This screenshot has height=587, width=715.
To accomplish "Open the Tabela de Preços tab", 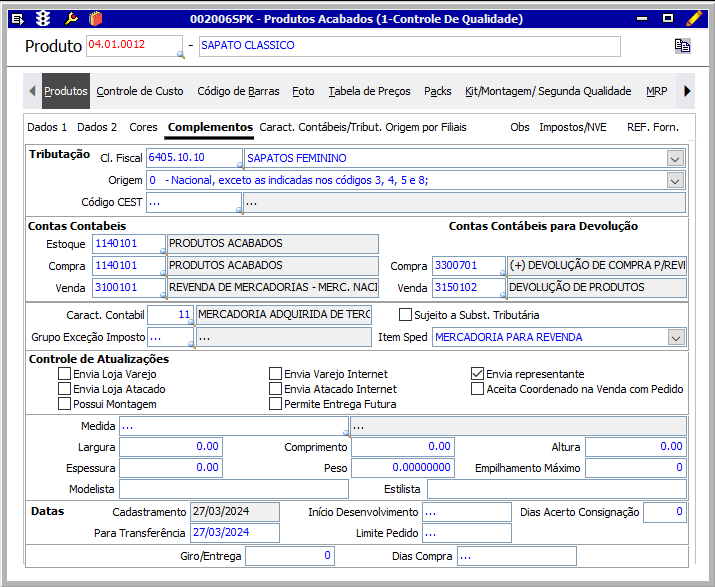I will pyautogui.click(x=369, y=91).
